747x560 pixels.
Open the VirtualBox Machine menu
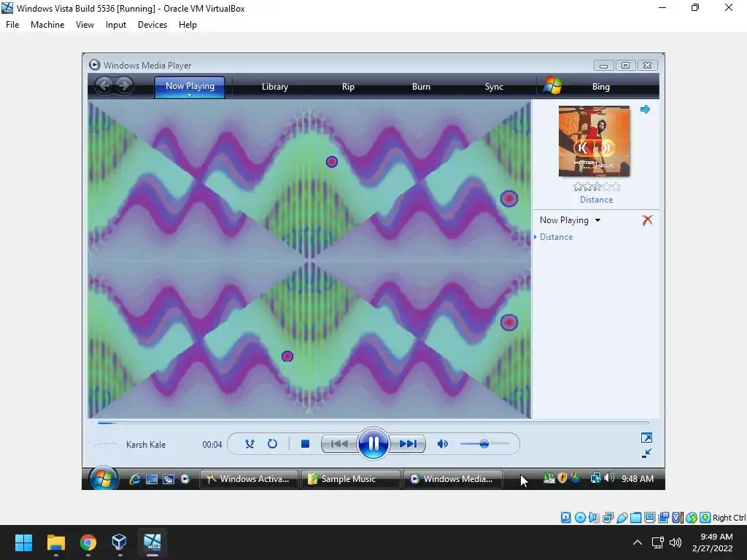47,25
